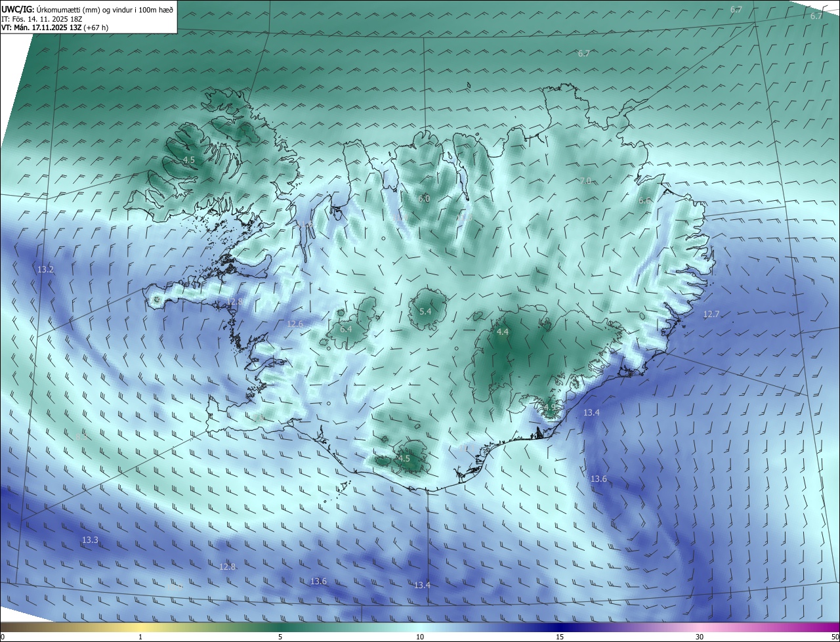840x642 pixels.
Task: Select the 6.0 value label in north Iceland
Action: tap(424, 199)
